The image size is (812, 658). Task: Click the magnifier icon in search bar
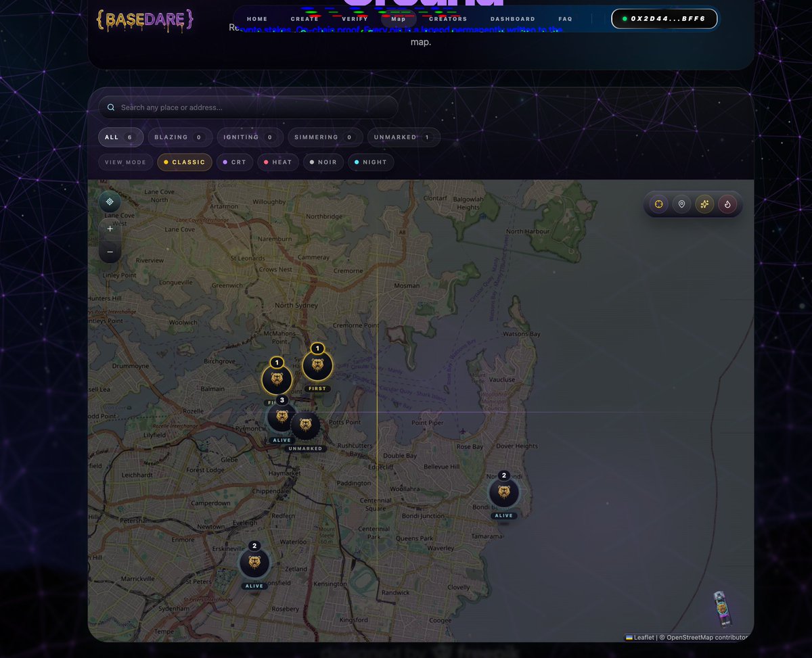(x=111, y=108)
